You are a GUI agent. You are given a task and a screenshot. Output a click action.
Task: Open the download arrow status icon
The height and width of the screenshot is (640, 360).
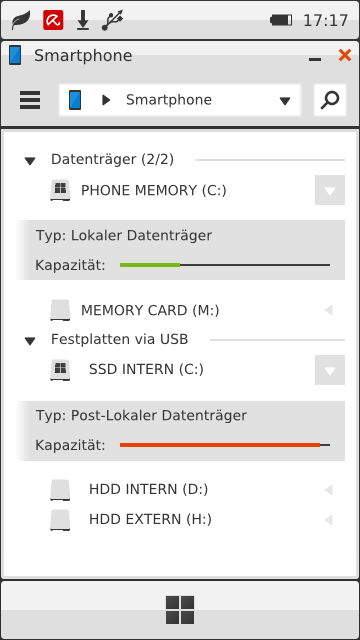pyautogui.click(x=83, y=20)
